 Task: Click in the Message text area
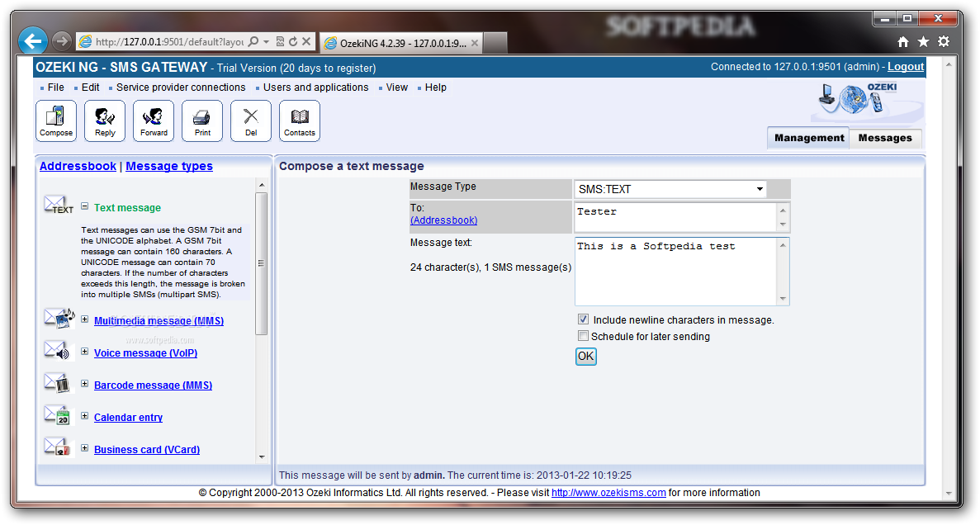pyautogui.click(x=676, y=271)
